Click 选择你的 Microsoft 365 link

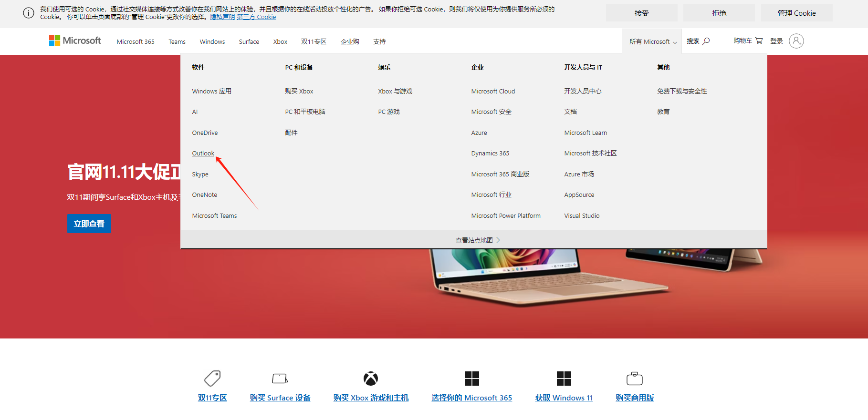click(472, 398)
